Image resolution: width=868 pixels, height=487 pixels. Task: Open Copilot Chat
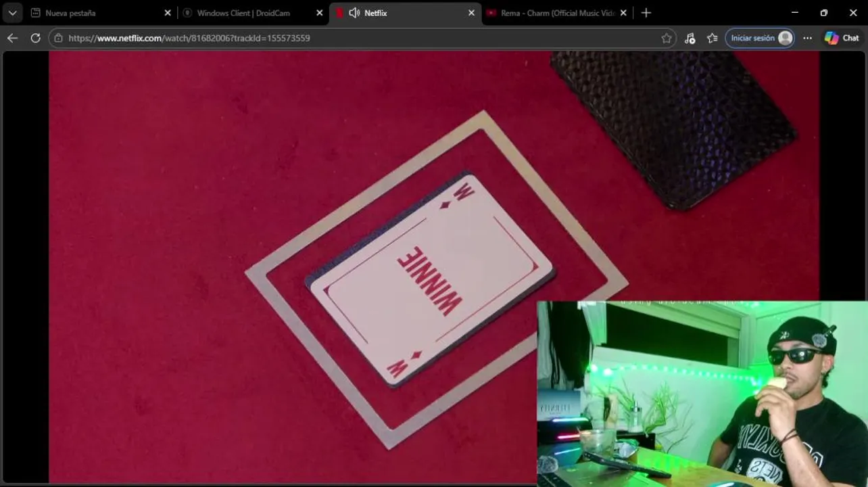842,38
